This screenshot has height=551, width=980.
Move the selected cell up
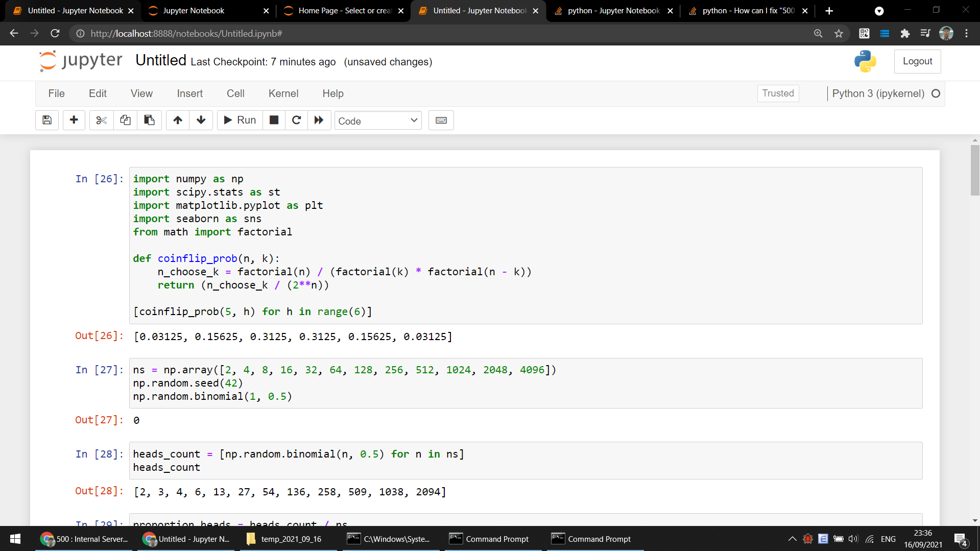(177, 120)
